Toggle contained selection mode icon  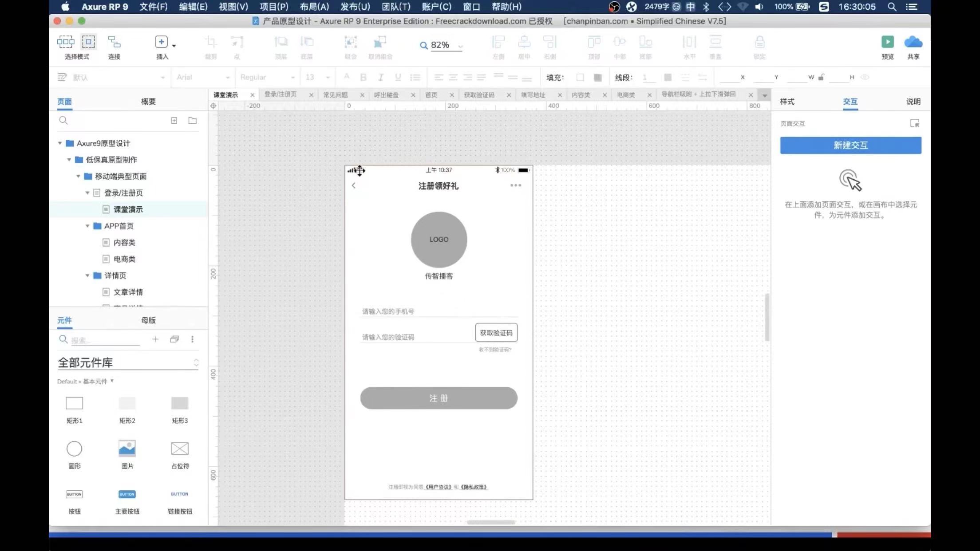(x=88, y=42)
